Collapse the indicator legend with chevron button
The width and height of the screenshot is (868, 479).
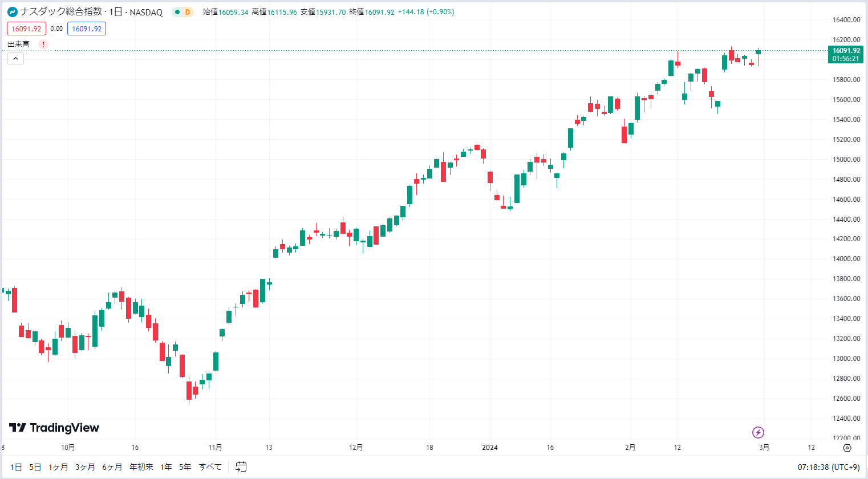tap(15, 58)
